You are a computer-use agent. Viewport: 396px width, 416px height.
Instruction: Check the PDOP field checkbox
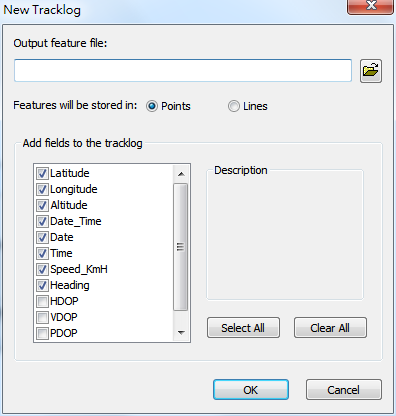(x=42, y=333)
